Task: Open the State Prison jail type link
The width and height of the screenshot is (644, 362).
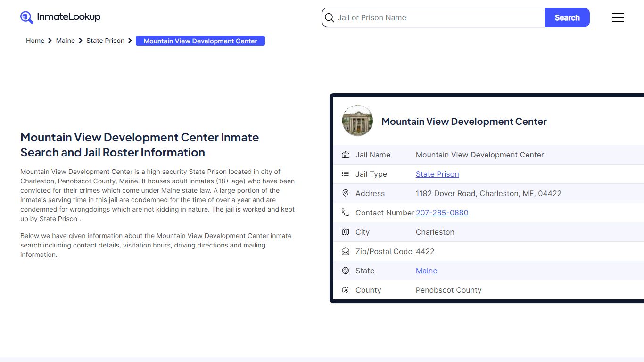Action: click(437, 174)
